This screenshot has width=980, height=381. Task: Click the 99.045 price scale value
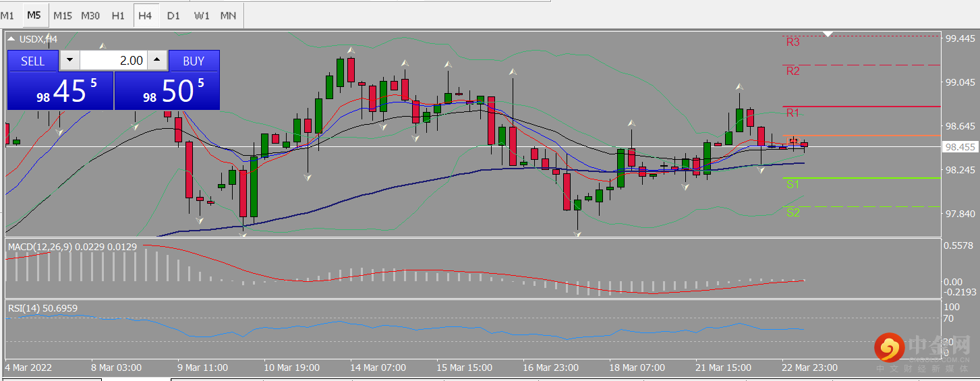(x=960, y=82)
